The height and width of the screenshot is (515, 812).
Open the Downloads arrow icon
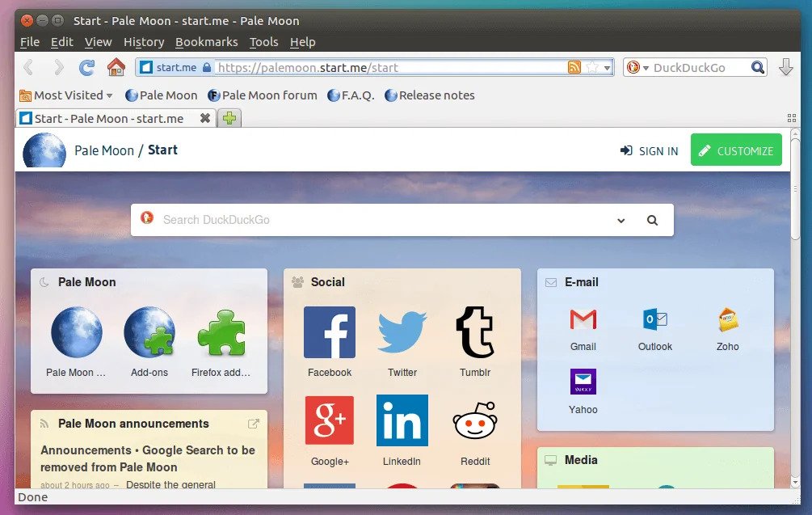785,67
